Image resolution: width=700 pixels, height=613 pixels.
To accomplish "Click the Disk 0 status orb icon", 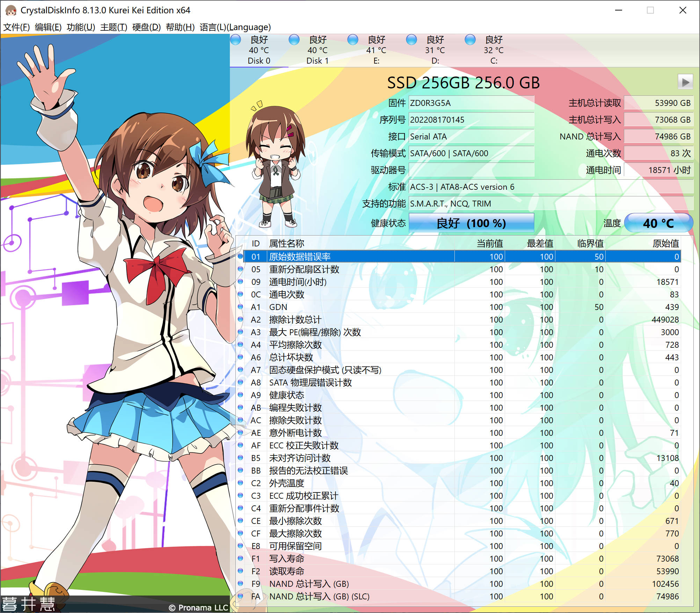I will pos(236,39).
